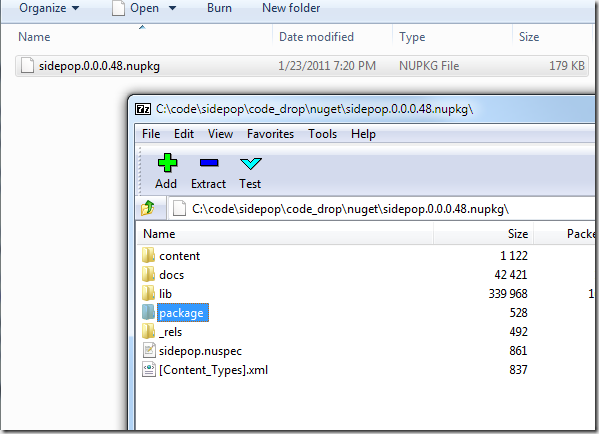Click the package folder icon

(148, 313)
